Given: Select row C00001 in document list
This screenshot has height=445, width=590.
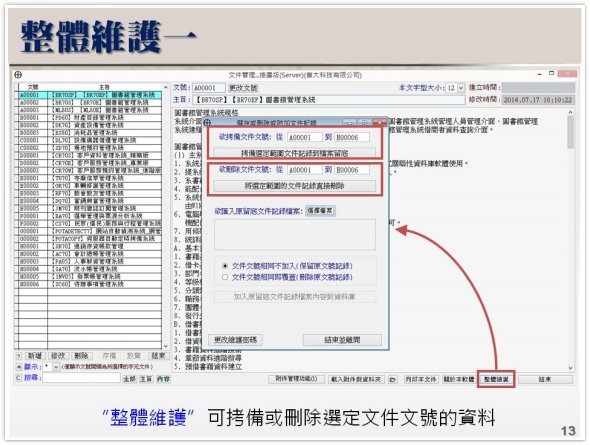Looking at the screenshot, I should coord(90,140).
